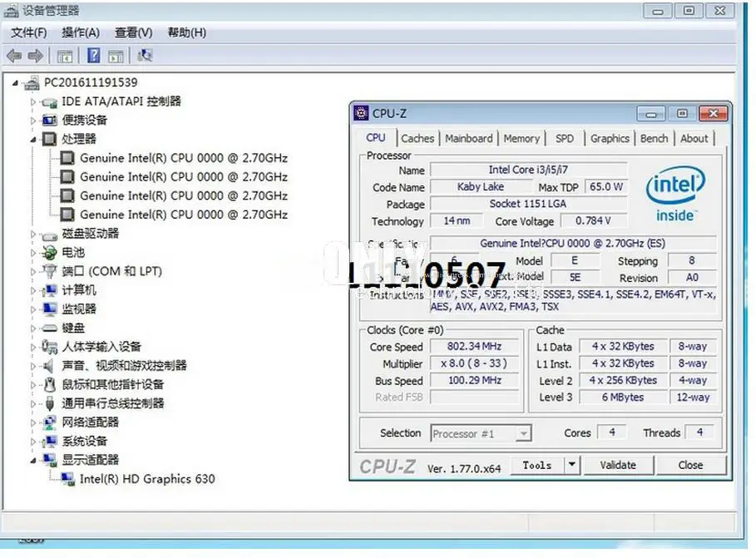Click the 网络适配器 network adapter icon

click(x=49, y=422)
